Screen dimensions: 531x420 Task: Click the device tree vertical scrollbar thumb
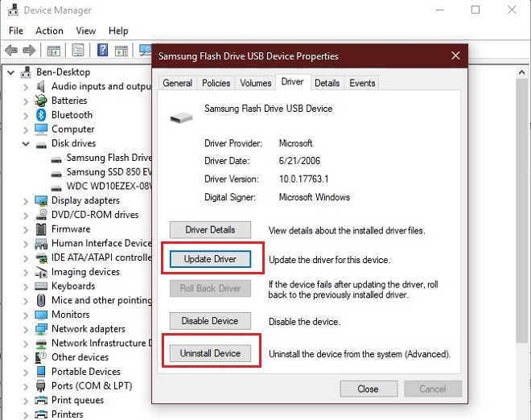pos(521,212)
